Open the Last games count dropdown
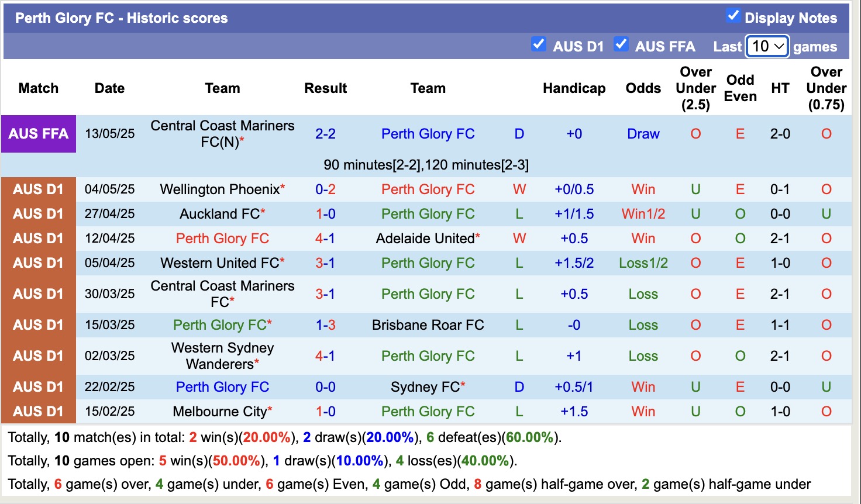 click(767, 46)
